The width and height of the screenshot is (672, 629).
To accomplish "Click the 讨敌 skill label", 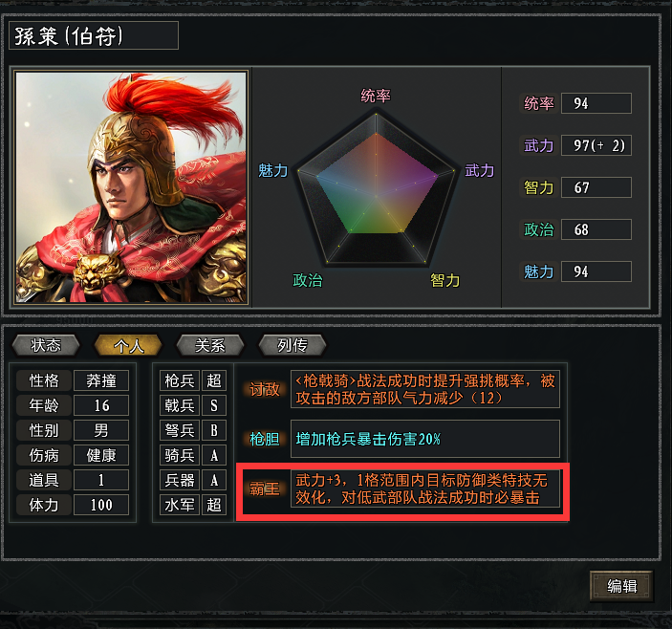I will 265,389.
